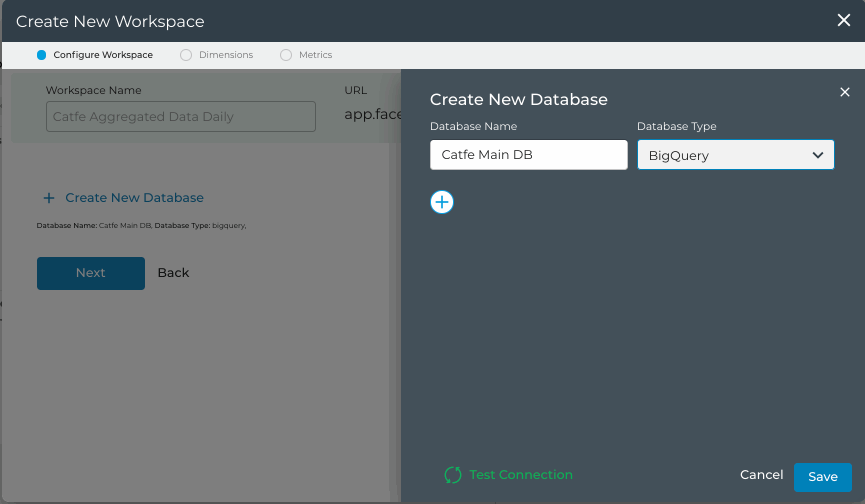
Task: Click the Database Name summary text line
Action: (x=141, y=226)
